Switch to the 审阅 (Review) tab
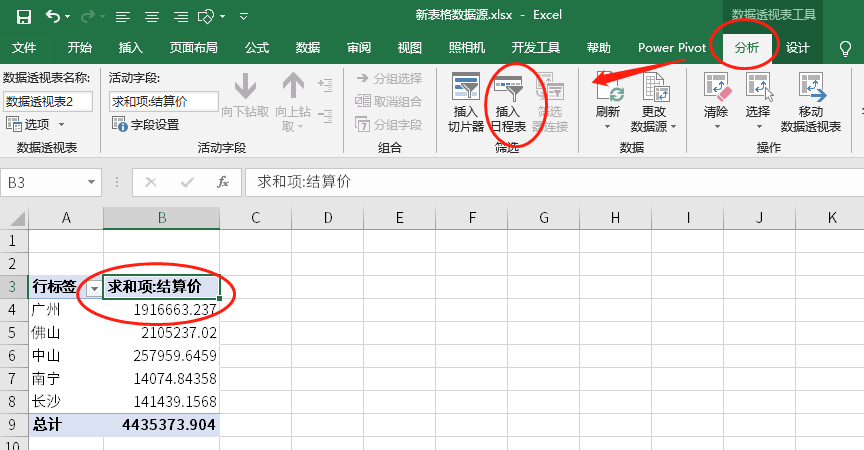This screenshot has height=450, width=864. click(359, 48)
